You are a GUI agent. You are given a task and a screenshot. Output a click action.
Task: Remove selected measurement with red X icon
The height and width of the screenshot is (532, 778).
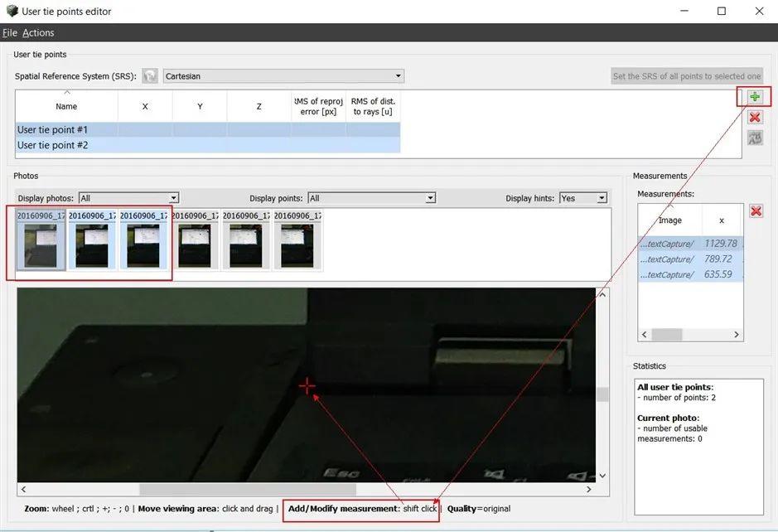tap(755, 210)
